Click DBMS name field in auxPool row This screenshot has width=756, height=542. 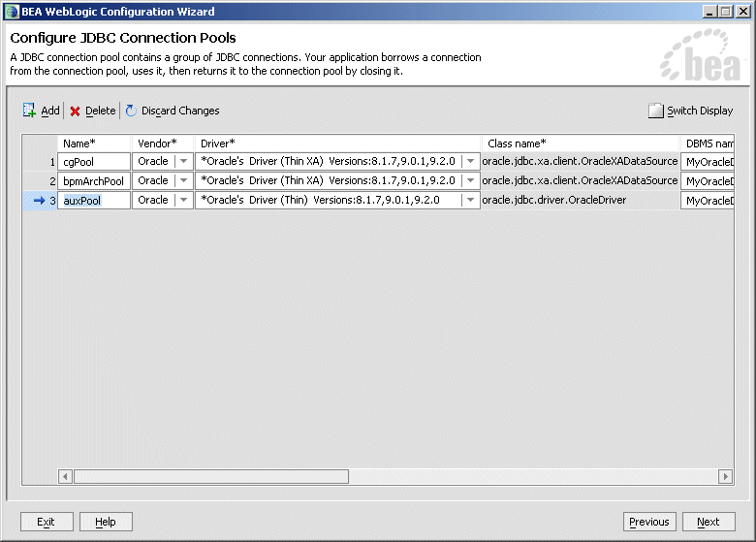click(708, 200)
